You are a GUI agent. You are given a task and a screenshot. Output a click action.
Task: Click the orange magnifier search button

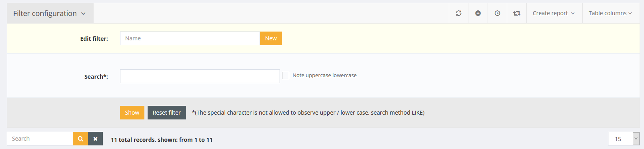click(80, 139)
